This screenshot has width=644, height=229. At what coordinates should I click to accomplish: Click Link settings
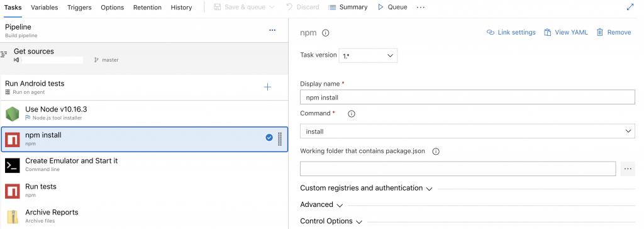[511, 32]
